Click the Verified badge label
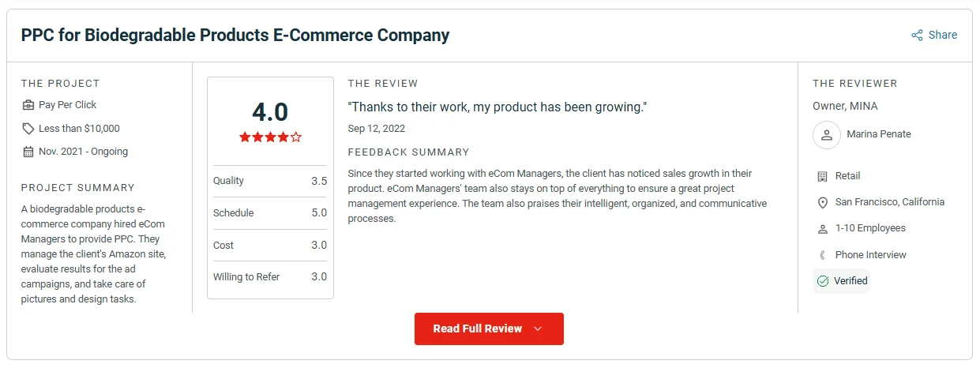 [x=850, y=281]
